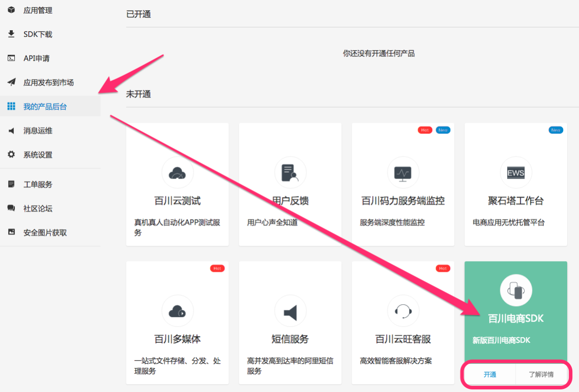
Task: Click description 服务端深度性能监控
Action: click(x=392, y=222)
